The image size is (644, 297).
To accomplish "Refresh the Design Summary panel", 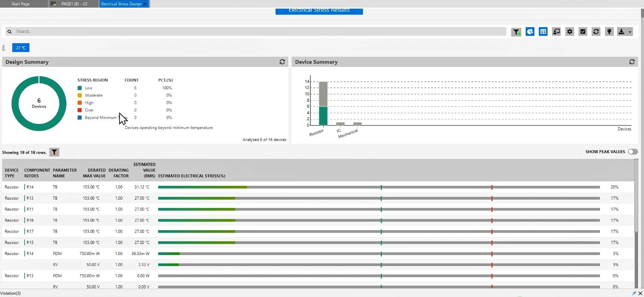I will coord(282,62).
